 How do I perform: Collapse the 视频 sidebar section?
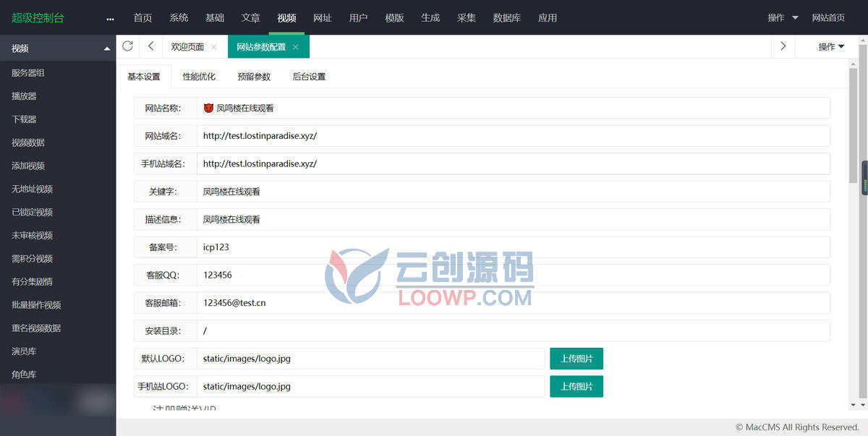(107, 48)
